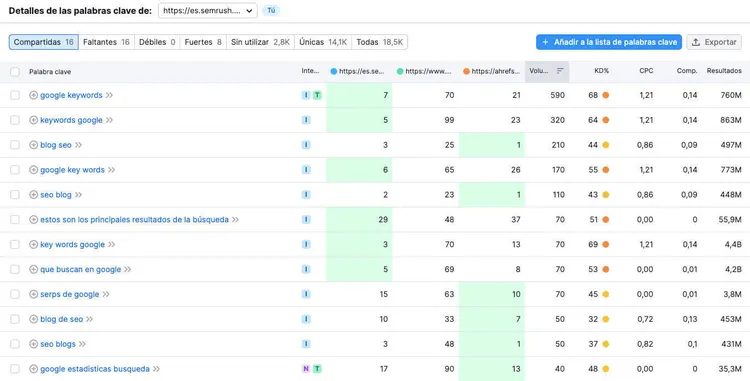This screenshot has height=381, width=750.
Task: Sort by the KD% column header
Action: pyautogui.click(x=601, y=71)
